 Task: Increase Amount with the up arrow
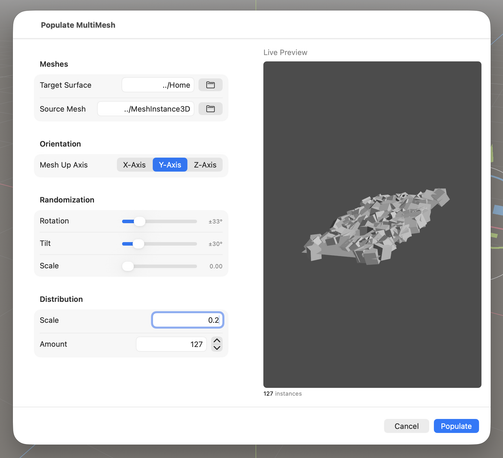click(x=217, y=341)
